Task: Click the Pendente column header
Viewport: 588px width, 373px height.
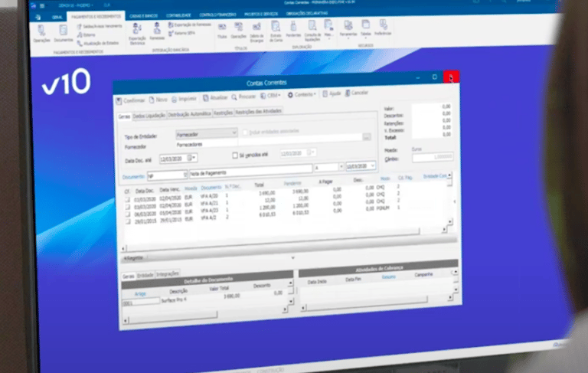Action: pos(292,183)
